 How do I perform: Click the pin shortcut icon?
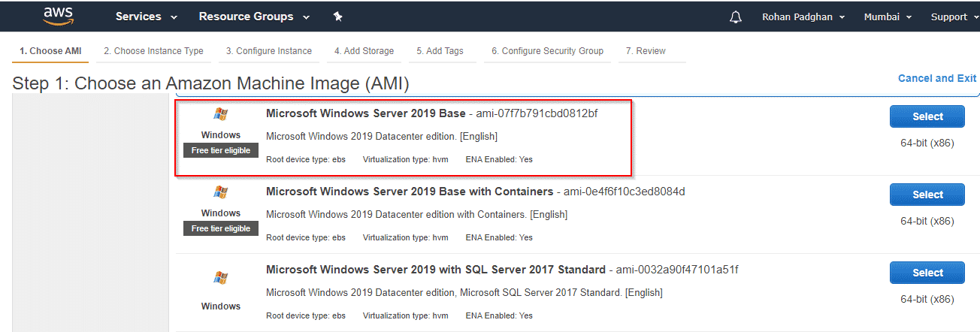point(338,17)
